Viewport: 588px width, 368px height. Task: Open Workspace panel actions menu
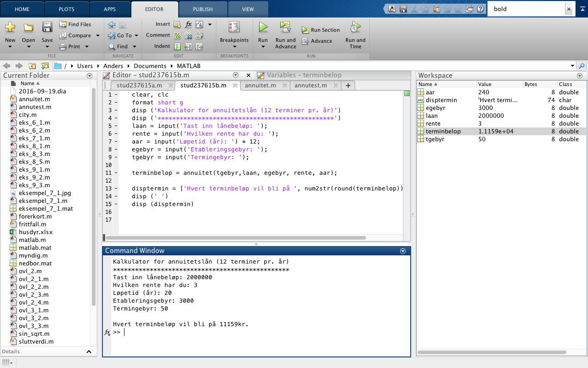[x=579, y=75]
